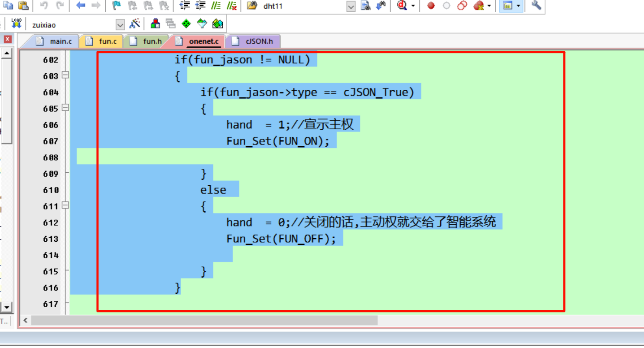Toggle the project window layout button
644x348 pixels.
coord(507,6)
